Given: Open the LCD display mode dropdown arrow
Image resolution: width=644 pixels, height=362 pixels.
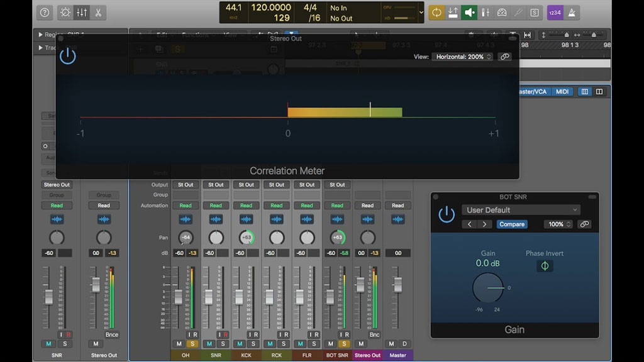Looking at the screenshot, I should (x=421, y=13).
